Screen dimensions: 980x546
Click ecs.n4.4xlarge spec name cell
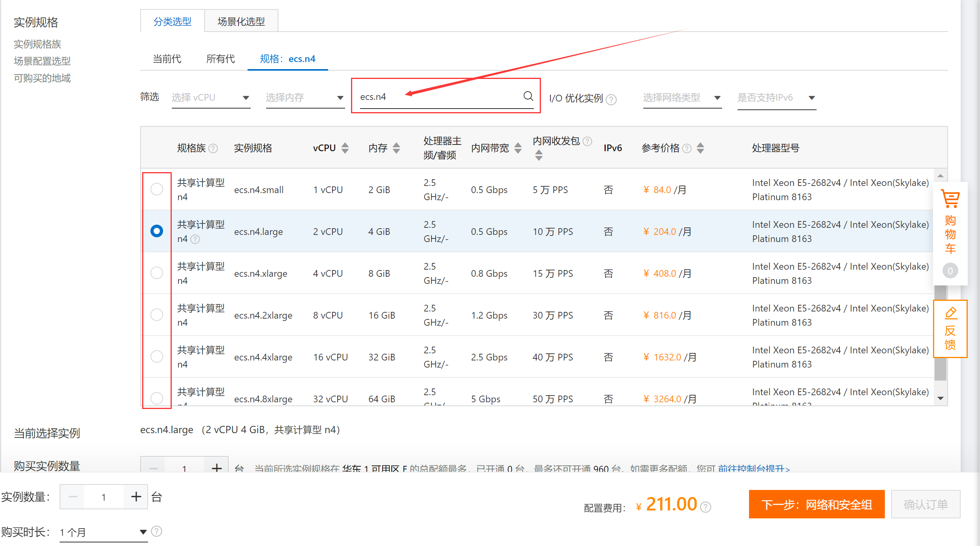(263, 357)
